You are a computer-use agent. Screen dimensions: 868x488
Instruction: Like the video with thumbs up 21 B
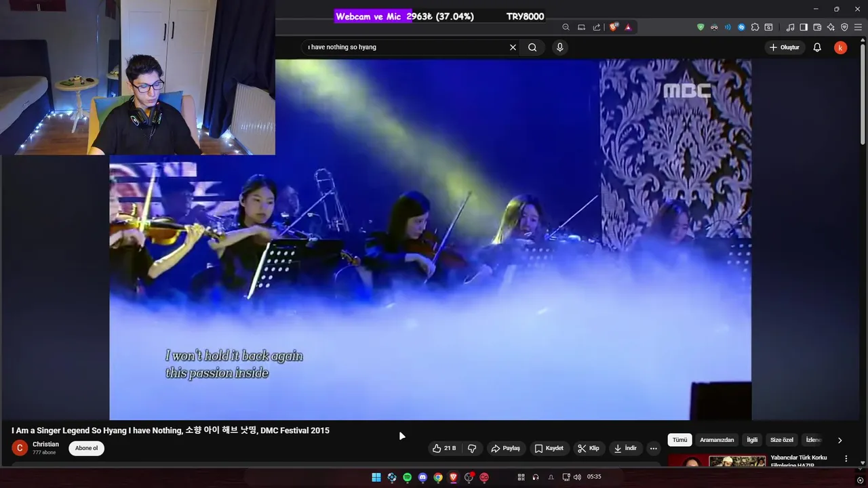[x=444, y=448]
